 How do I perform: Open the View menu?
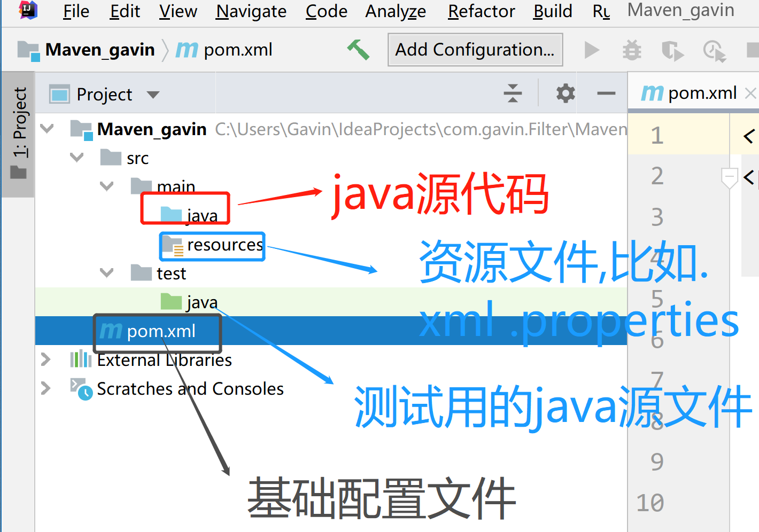(178, 11)
